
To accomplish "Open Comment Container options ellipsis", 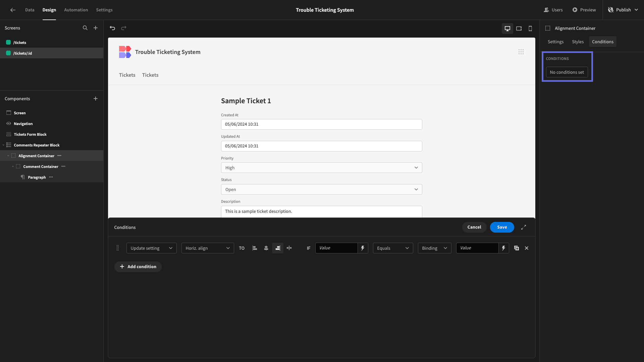I will (63, 167).
